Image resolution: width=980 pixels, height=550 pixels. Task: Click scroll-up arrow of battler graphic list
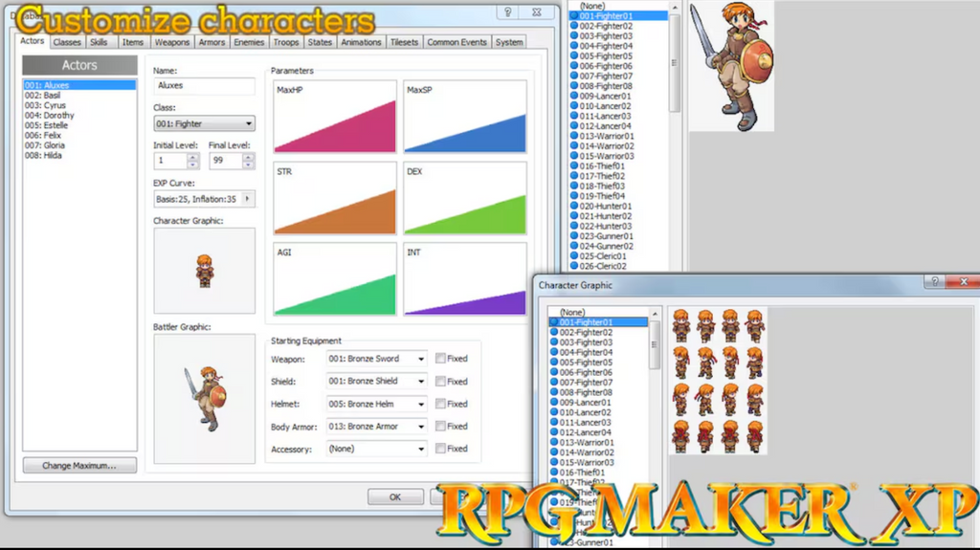675,7
